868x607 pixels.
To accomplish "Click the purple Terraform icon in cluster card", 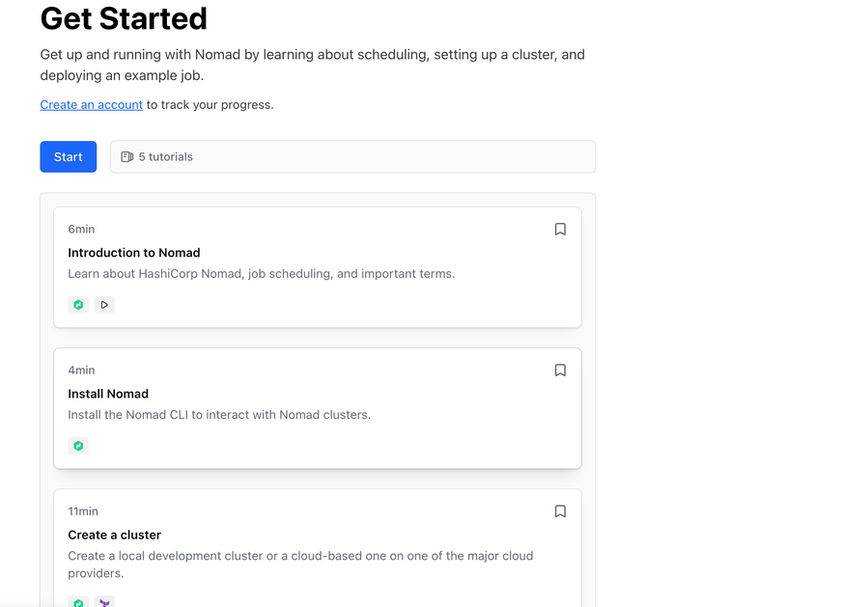I will click(104, 602).
